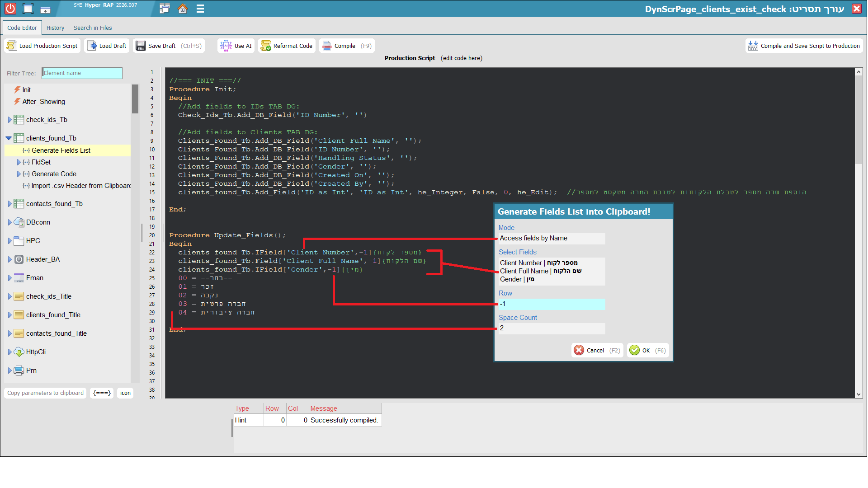Image resolution: width=868 pixels, height=488 pixels.
Task: Open the hamburger menu in header
Action: [200, 9]
